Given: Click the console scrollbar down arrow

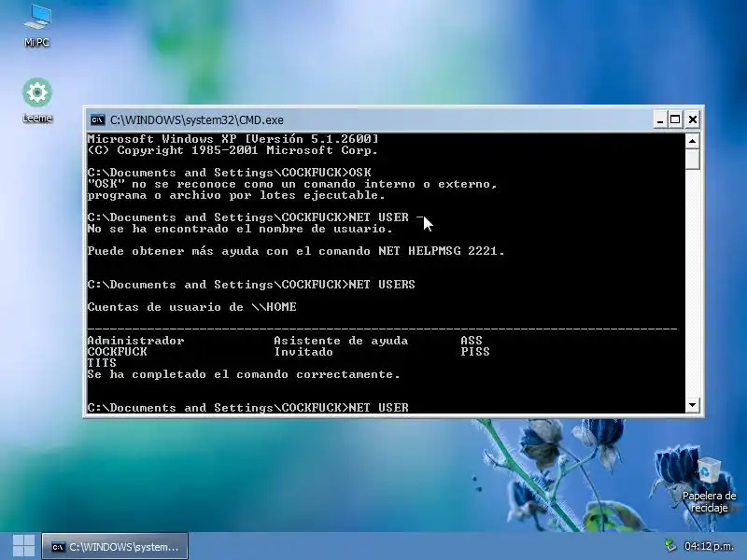Looking at the screenshot, I should click(x=692, y=405).
